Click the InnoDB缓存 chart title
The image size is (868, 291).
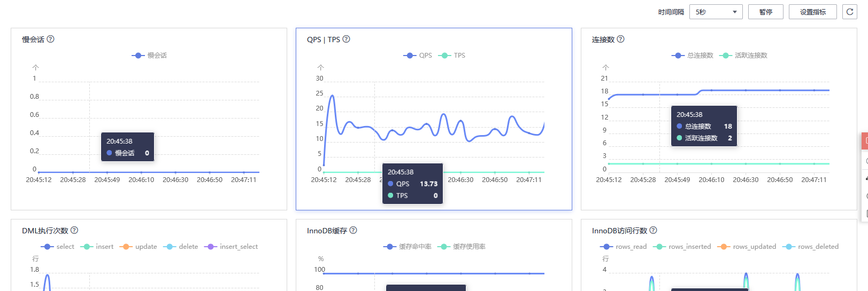click(x=327, y=231)
